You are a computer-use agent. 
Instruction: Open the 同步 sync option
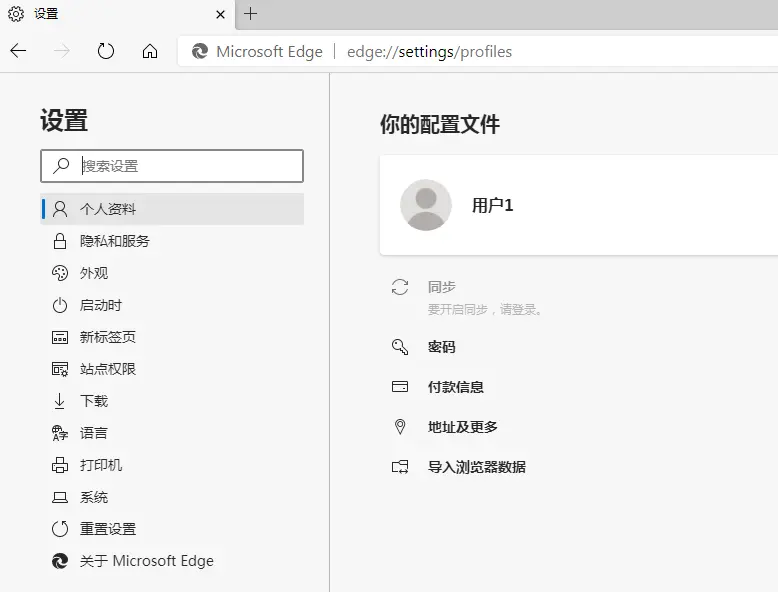(442, 287)
